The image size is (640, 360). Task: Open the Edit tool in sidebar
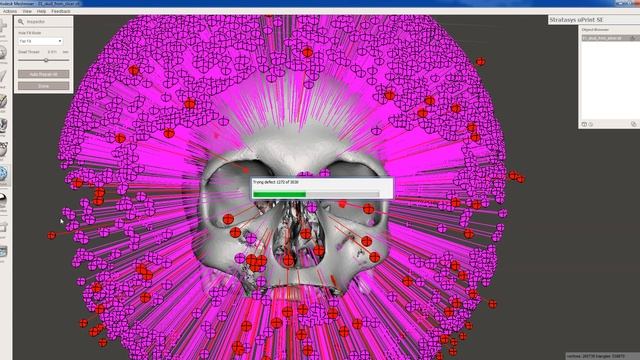pyautogui.click(x=3, y=149)
